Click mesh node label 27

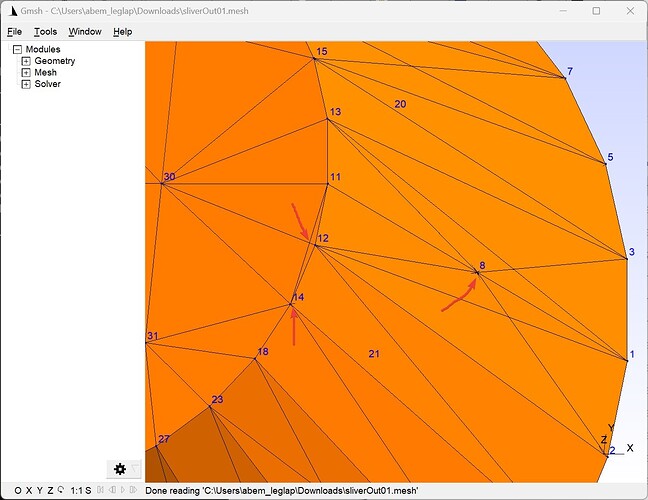click(164, 439)
